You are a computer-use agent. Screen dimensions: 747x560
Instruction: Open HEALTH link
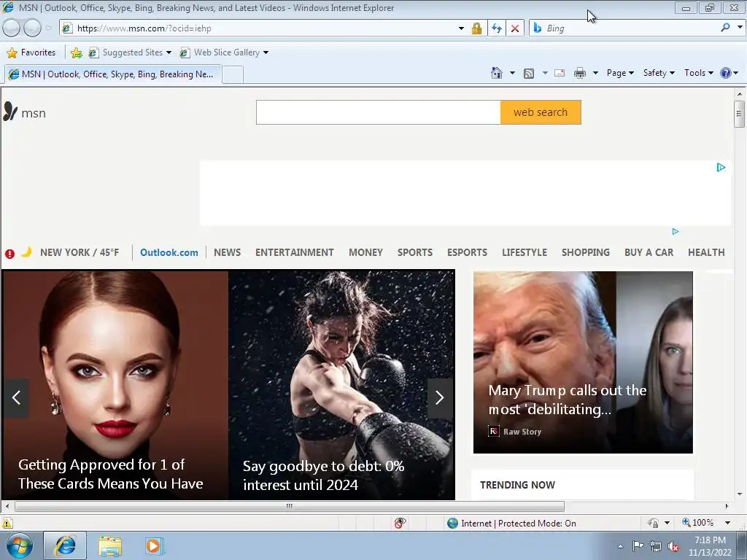(x=706, y=252)
